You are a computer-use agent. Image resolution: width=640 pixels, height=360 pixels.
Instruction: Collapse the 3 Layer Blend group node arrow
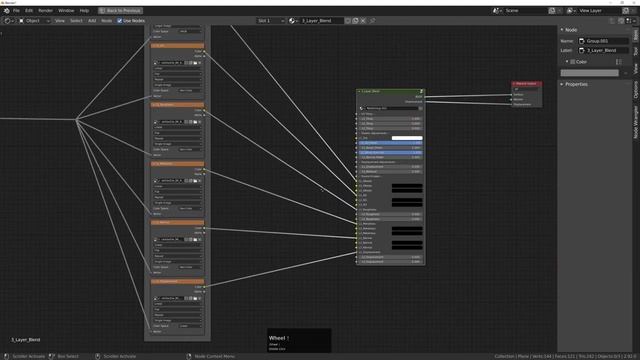coord(359,91)
